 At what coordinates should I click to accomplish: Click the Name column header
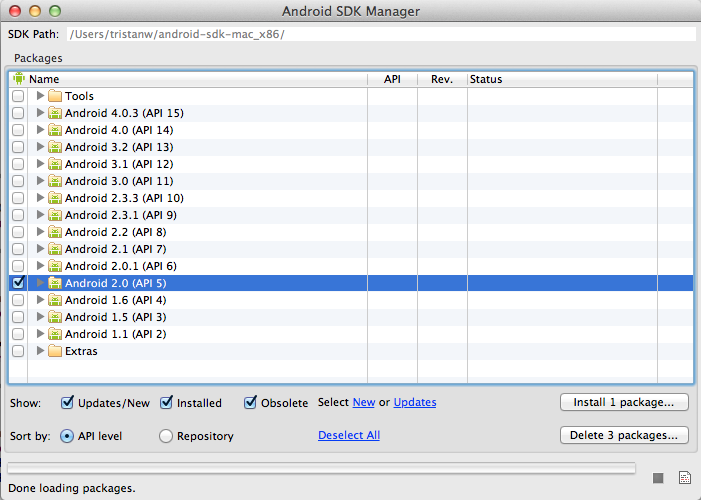(x=197, y=79)
